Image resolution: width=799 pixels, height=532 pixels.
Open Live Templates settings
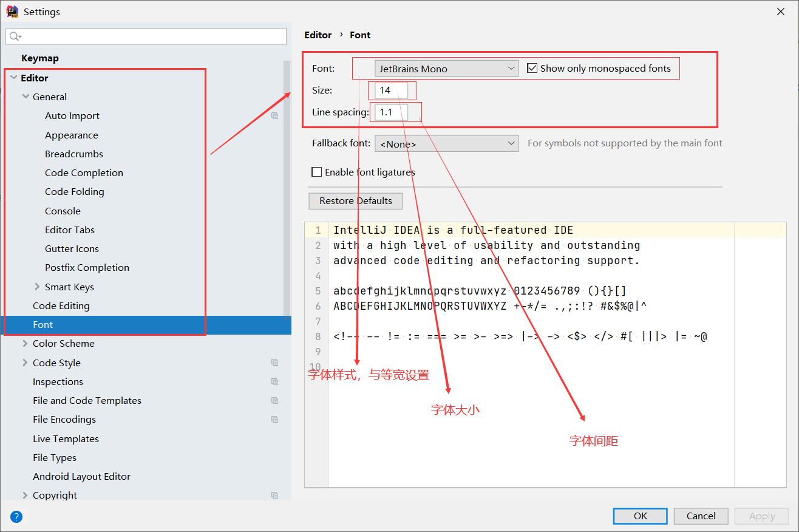click(66, 438)
